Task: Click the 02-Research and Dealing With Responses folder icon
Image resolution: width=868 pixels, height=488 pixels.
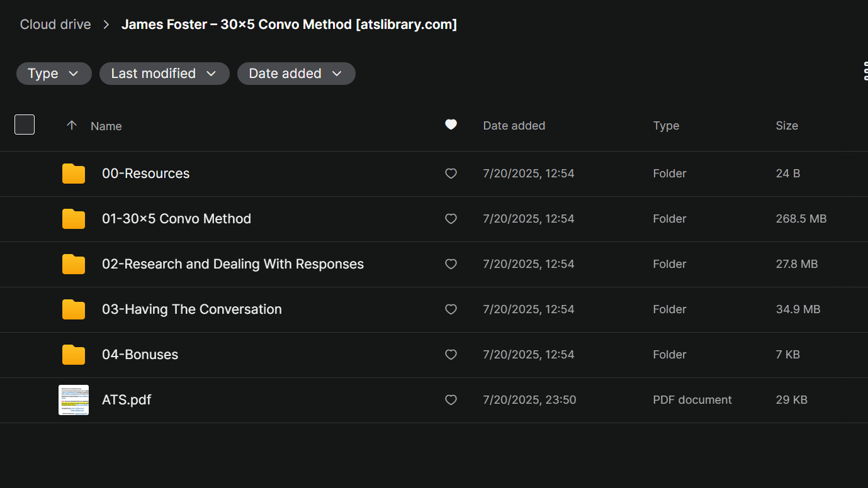Action: point(74,264)
